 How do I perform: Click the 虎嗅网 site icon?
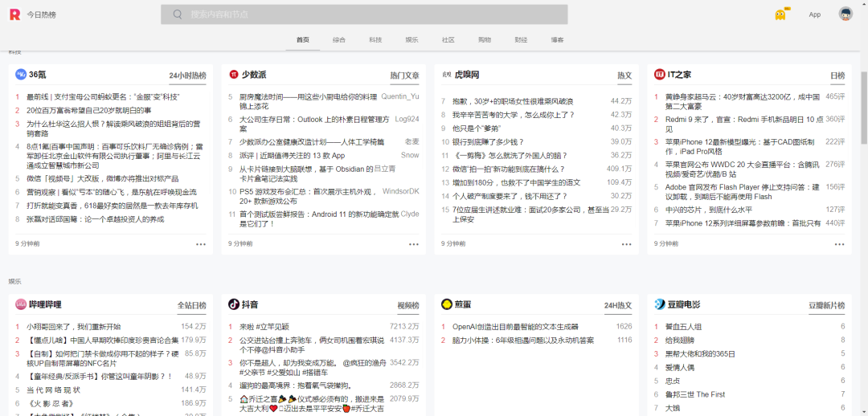446,75
